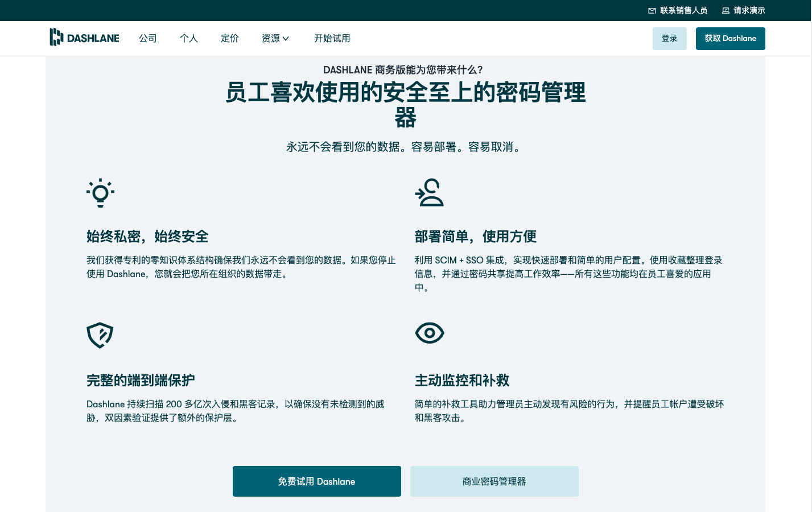Click the 请求演示 link in the top bar
This screenshot has width=812, height=512.
coord(749,10)
